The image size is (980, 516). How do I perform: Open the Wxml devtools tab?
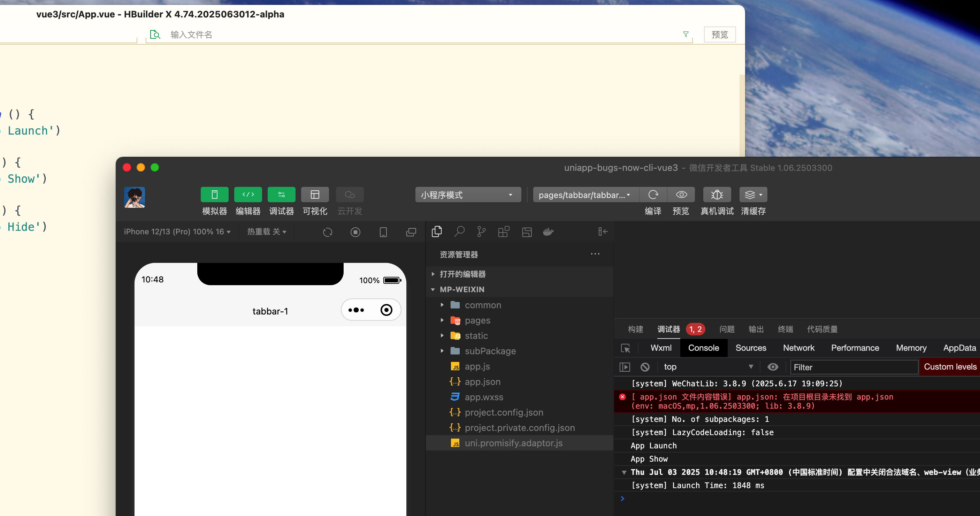[661, 348]
